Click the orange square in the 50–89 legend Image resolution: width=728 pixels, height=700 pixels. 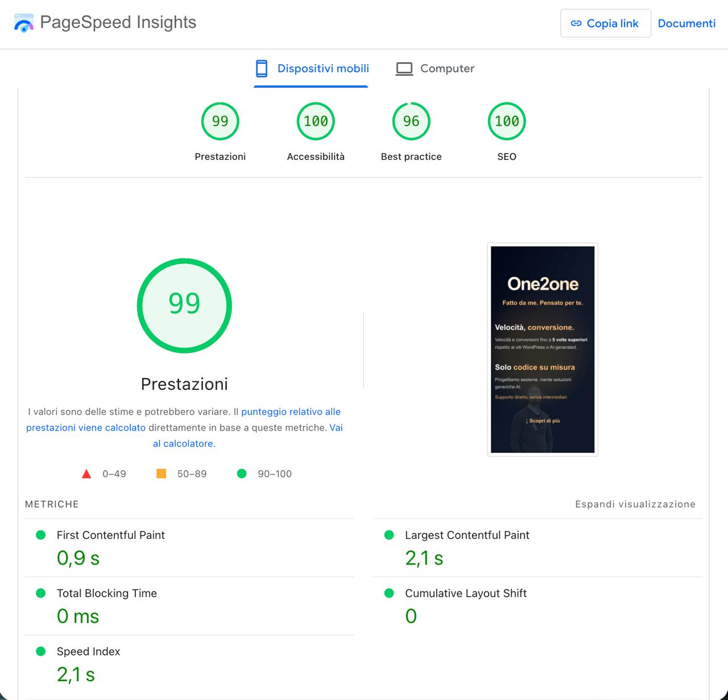coord(162,473)
